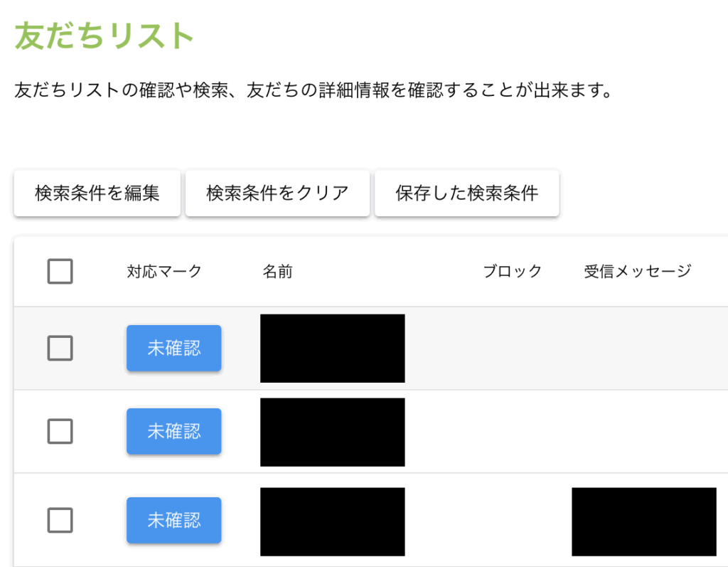Toggle the select-all checkbox in table header
Viewport: 728px width, 567px height.
(60, 271)
